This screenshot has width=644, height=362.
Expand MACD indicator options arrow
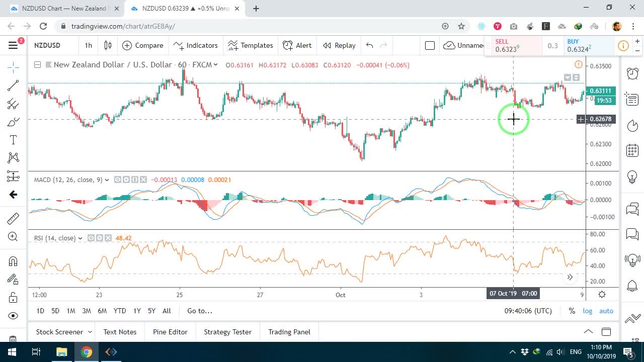107,180
